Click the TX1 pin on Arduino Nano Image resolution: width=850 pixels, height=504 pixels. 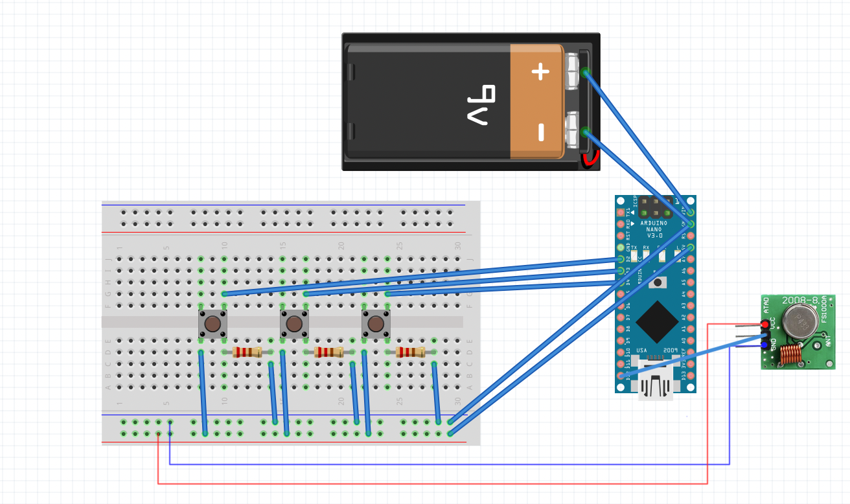pyautogui.click(x=621, y=212)
